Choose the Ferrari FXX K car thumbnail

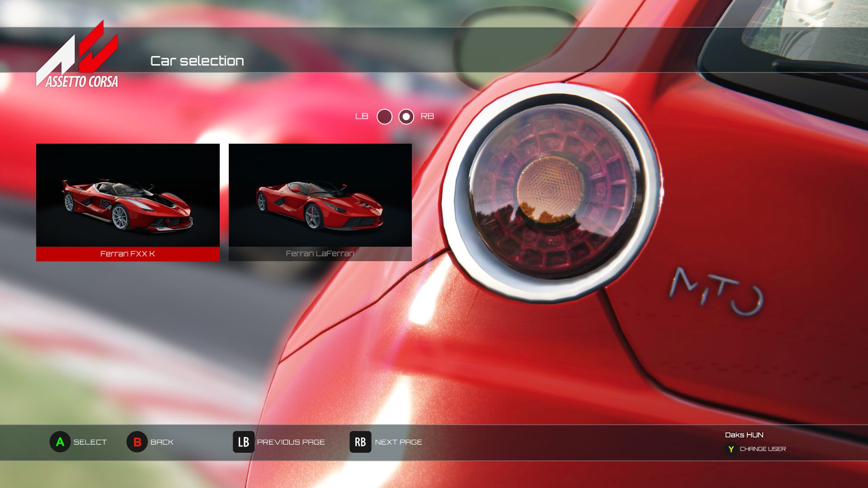click(x=128, y=195)
